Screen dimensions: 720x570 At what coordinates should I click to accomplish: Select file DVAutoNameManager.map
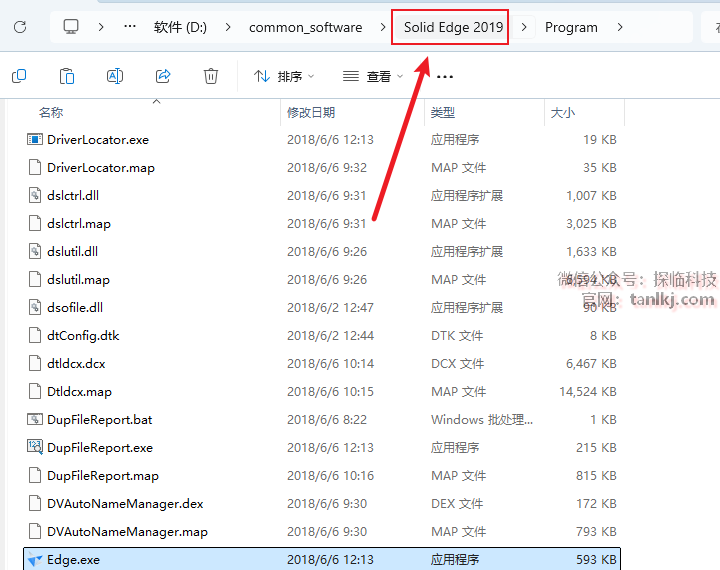(127, 531)
